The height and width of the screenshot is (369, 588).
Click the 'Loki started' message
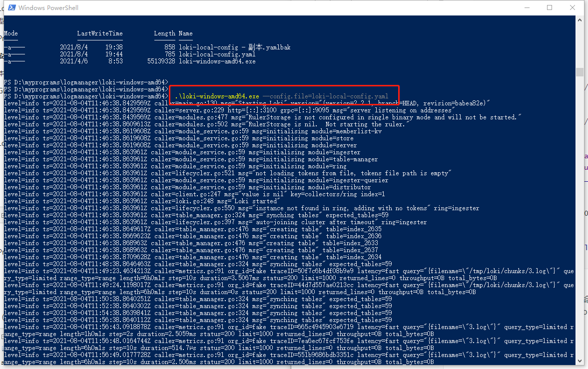(x=256, y=201)
